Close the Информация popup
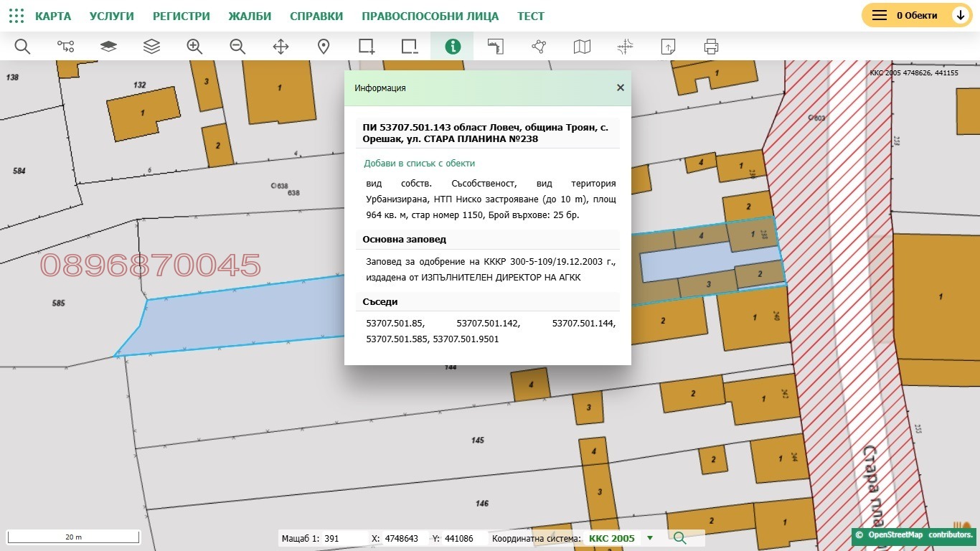Screen dimensions: 980x551 click(621, 88)
